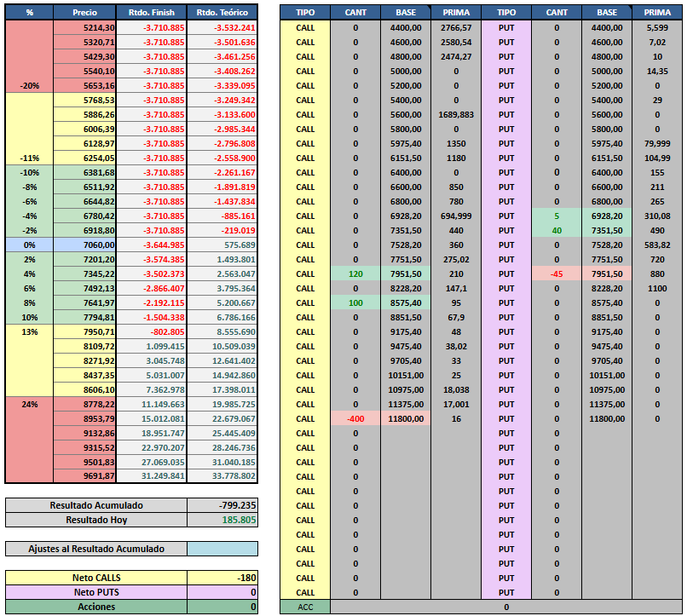Select price cell 5214,30
The width and height of the screenshot is (693, 616).
[84, 27]
